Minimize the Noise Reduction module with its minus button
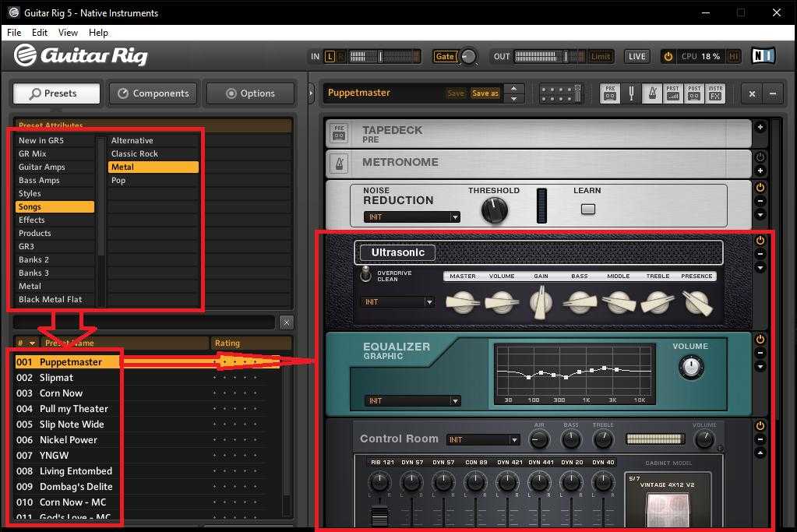The height and width of the screenshot is (532, 797). [x=760, y=201]
